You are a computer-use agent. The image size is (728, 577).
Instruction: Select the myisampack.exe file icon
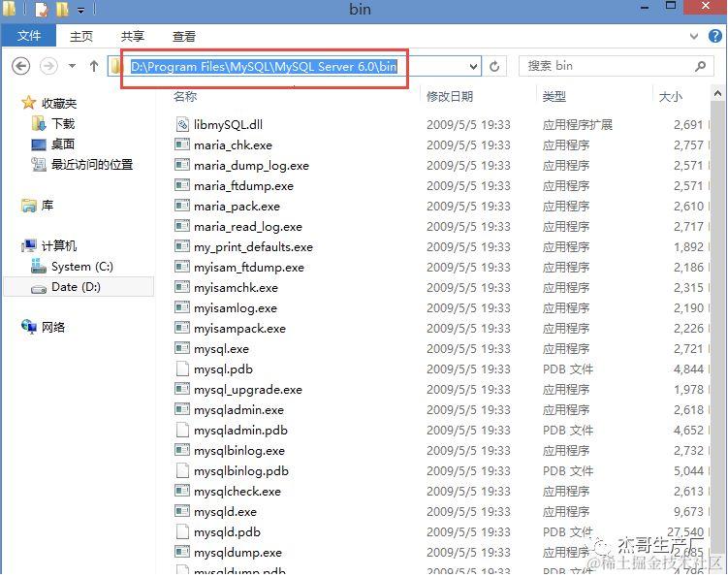point(182,328)
